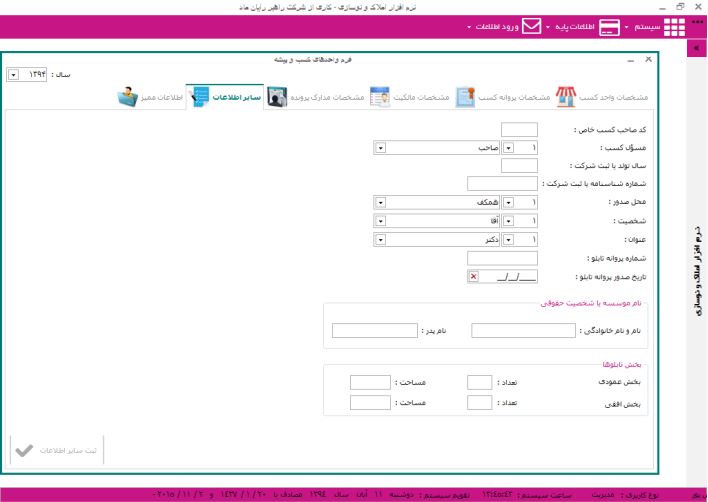Image resolution: width=708 pixels, height=502 pixels.
Task: Click the مشخصات مالکیت document icon
Action: pyautogui.click(x=380, y=97)
